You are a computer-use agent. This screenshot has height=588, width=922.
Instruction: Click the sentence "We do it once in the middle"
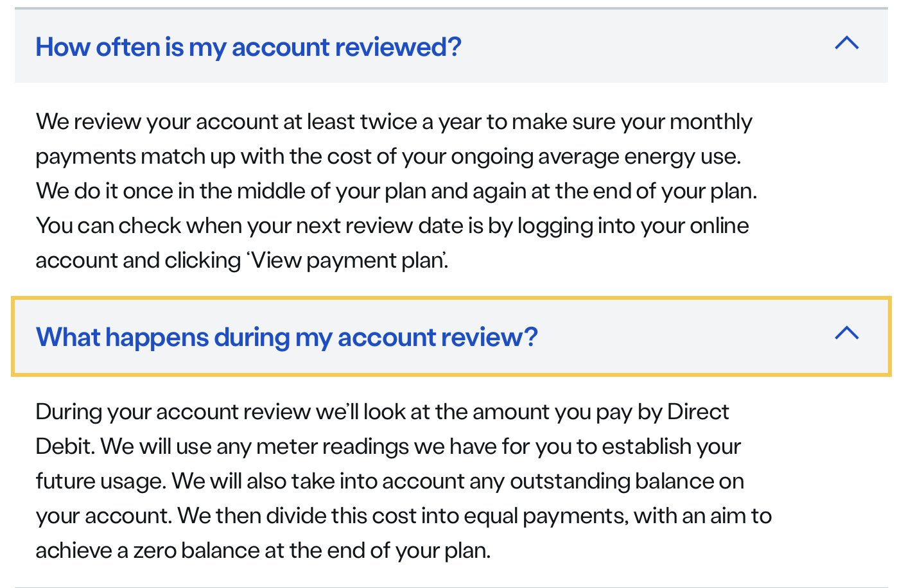(396, 191)
